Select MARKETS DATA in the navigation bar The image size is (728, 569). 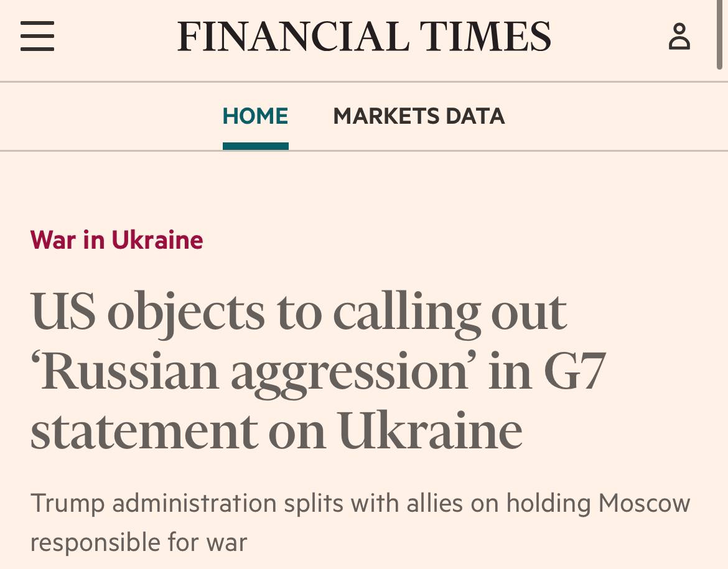[x=419, y=116]
